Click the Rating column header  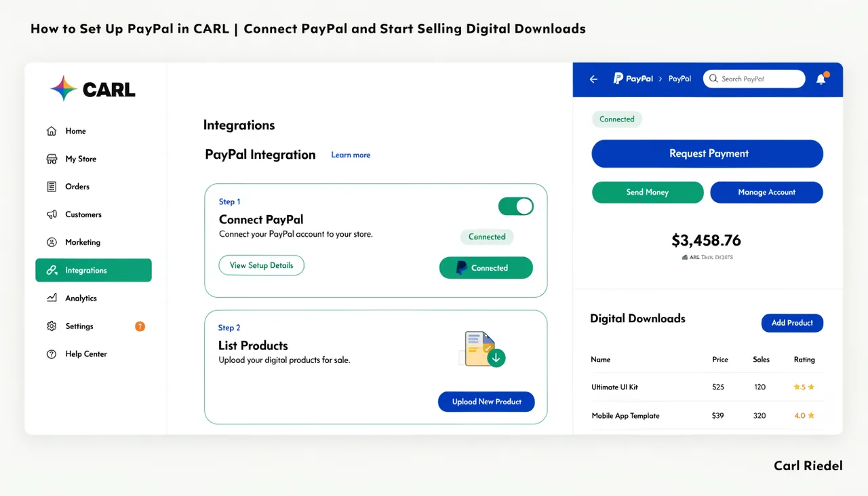804,360
